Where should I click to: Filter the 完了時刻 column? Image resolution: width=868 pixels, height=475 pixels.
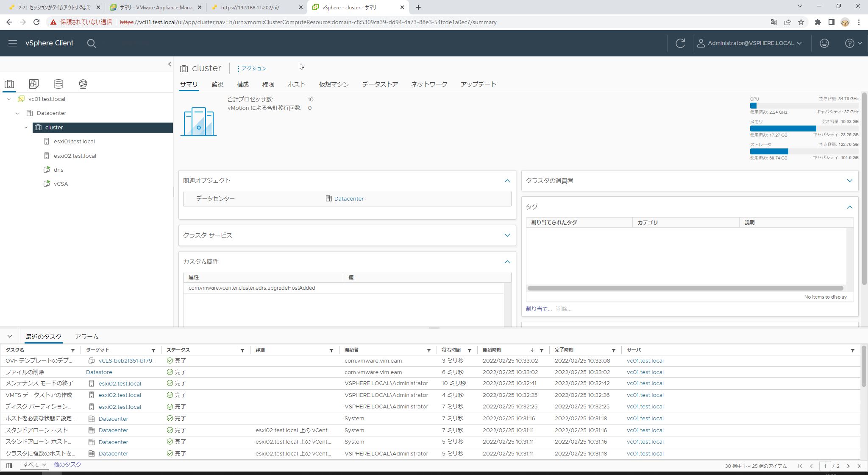pos(614,351)
